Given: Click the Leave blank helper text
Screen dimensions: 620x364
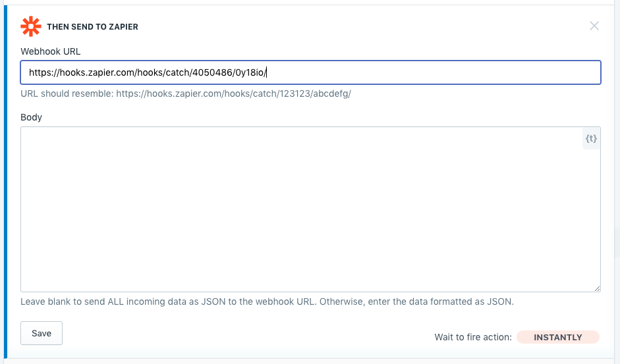Looking at the screenshot, I should pyautogui.click(x=267, y=301).
